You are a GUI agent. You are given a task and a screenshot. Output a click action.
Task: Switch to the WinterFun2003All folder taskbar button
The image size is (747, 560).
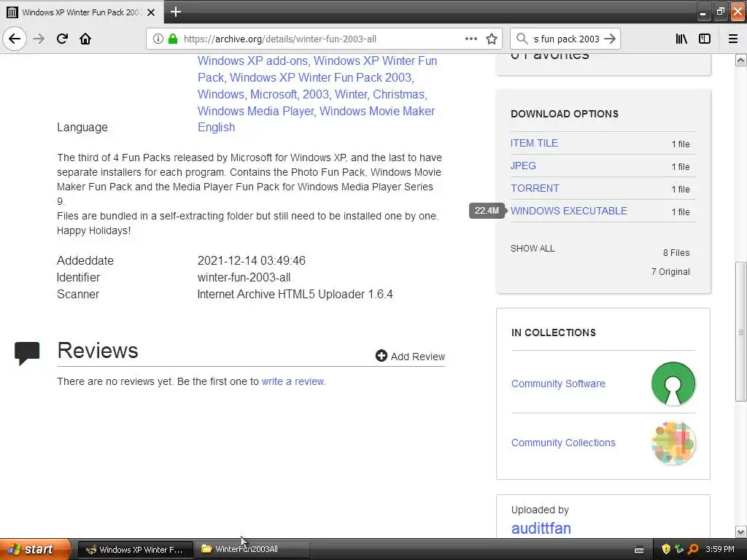tap(253, 549)
